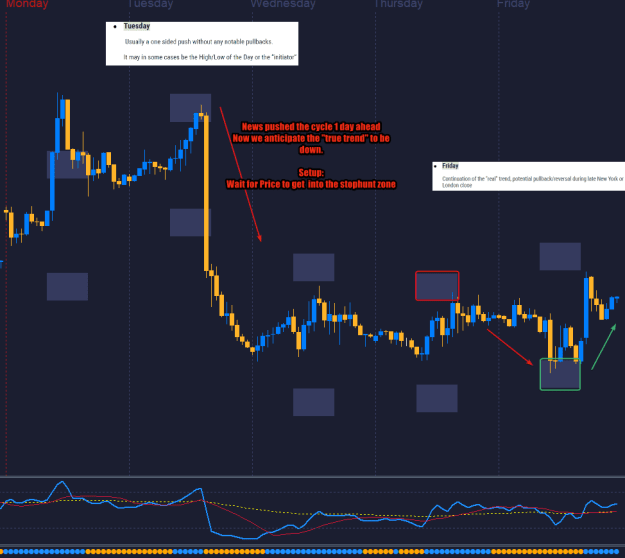Click the 'Usually a one sided push' note line
Image resolution: width=625 pixels, height=558 pixels.
[199, 42]
